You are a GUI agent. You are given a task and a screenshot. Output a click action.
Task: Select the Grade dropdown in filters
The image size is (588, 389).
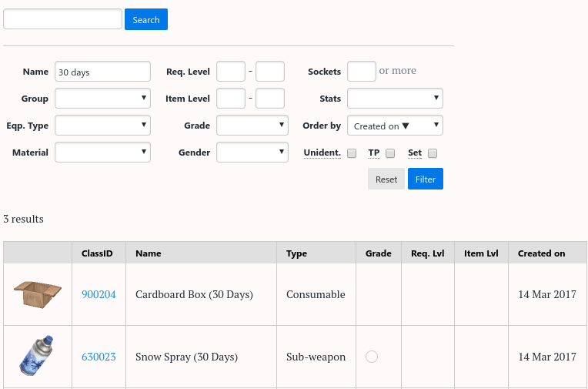tap(252, 126)
